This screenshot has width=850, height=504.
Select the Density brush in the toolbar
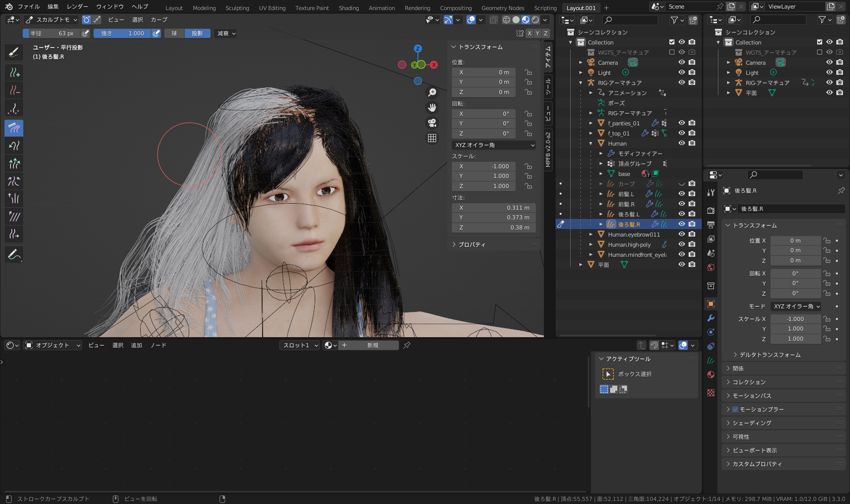(14, 108)
